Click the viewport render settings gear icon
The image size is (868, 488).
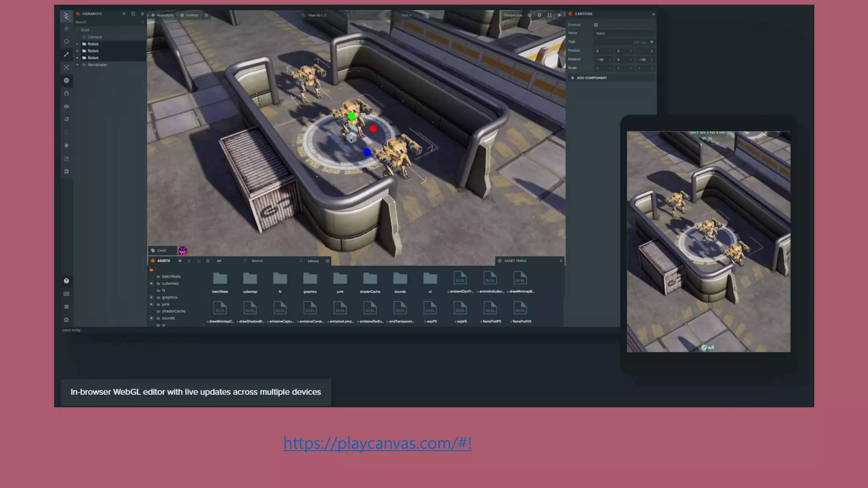click(539, 15)
